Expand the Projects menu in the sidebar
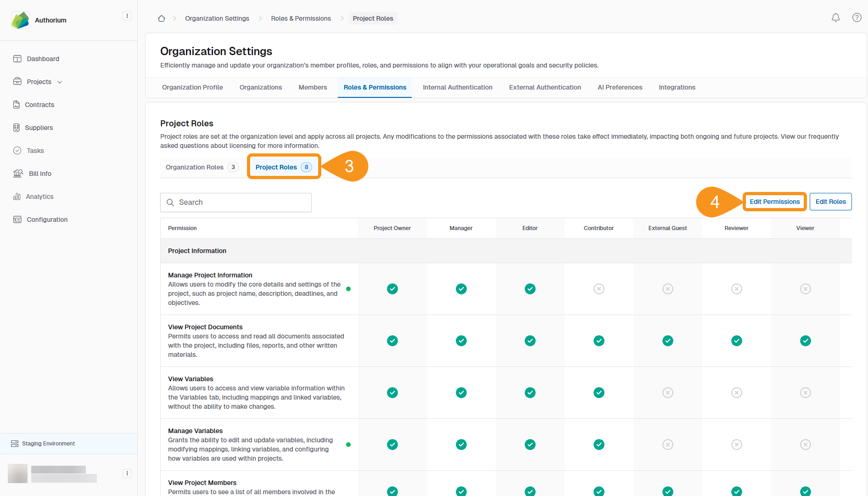Screen dimensions: 868x496 pyautogui.click(x=60, y=82)
